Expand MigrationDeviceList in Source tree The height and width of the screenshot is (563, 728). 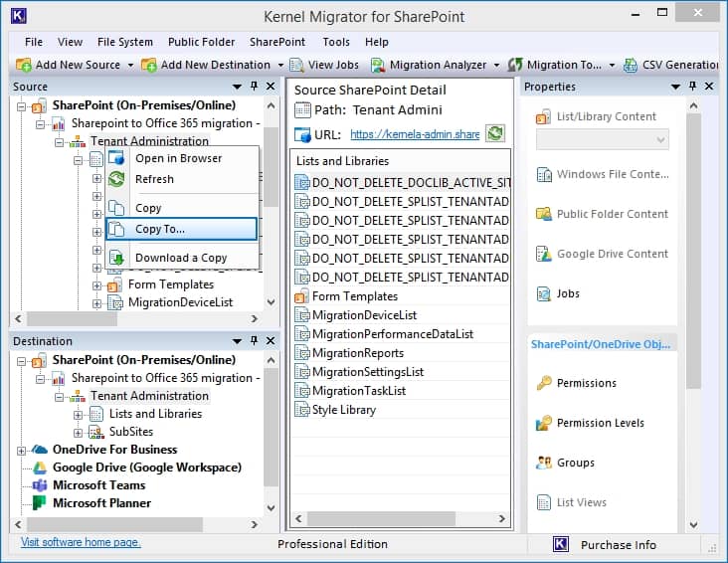click(96, 303)
